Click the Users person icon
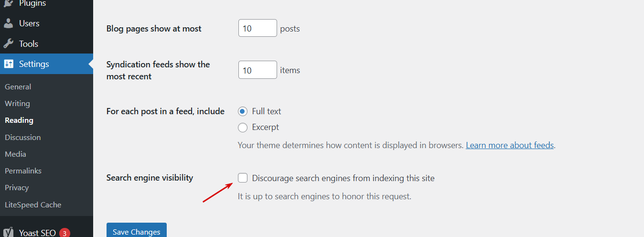644x237 pixels. 9,23
